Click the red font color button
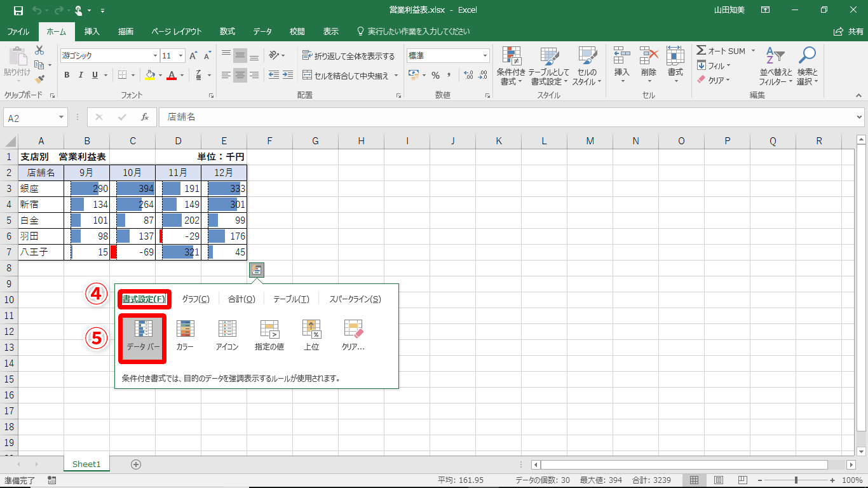The width and height of the screenshot is (868, 488). click(171, 75)
